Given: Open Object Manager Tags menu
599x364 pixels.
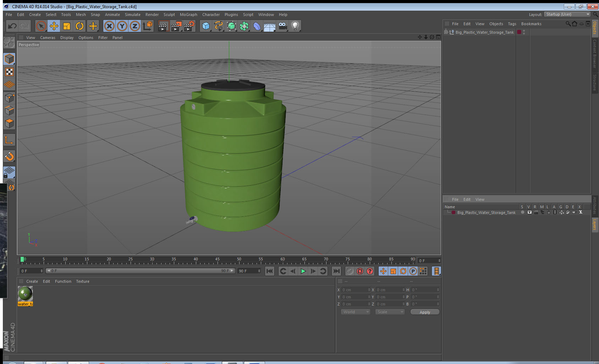Looking at the screenshot, I should coord(512,24).
